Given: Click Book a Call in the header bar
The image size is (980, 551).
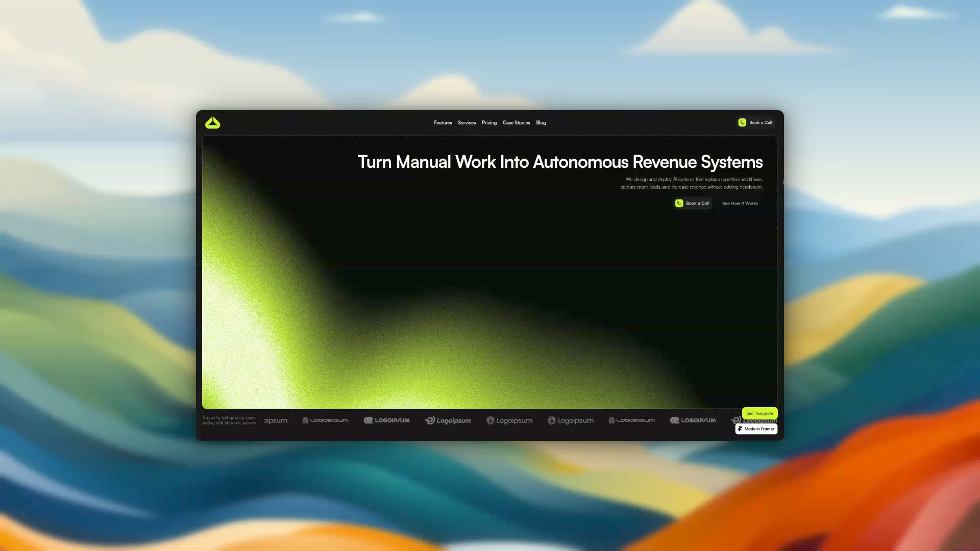Looking at the screenshot, I should (755, 122).
